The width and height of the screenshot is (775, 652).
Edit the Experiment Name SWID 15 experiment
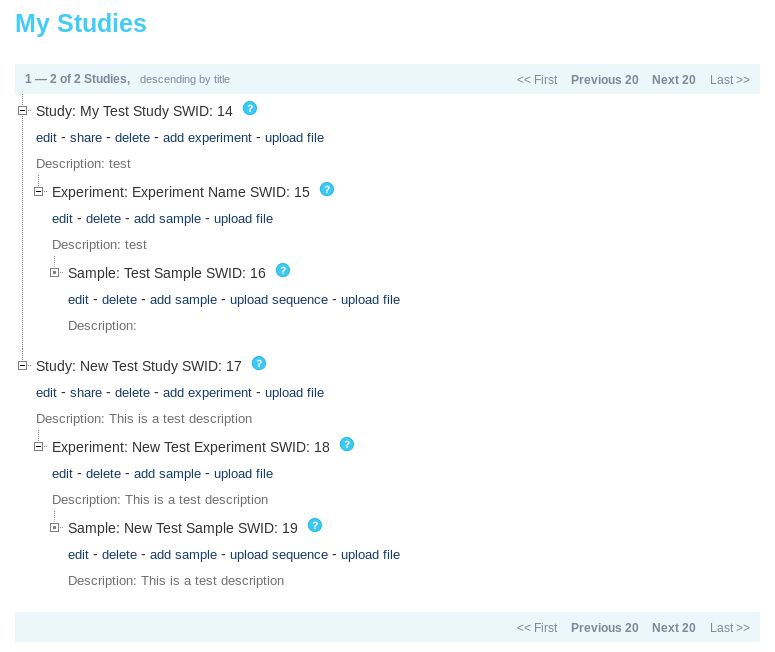coord(62,219)
